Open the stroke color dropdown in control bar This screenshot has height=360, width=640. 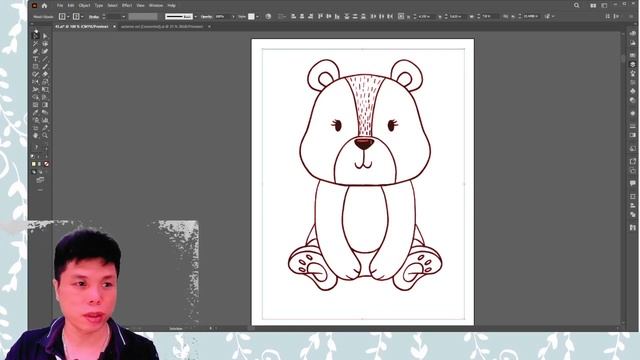click(82, 16)
